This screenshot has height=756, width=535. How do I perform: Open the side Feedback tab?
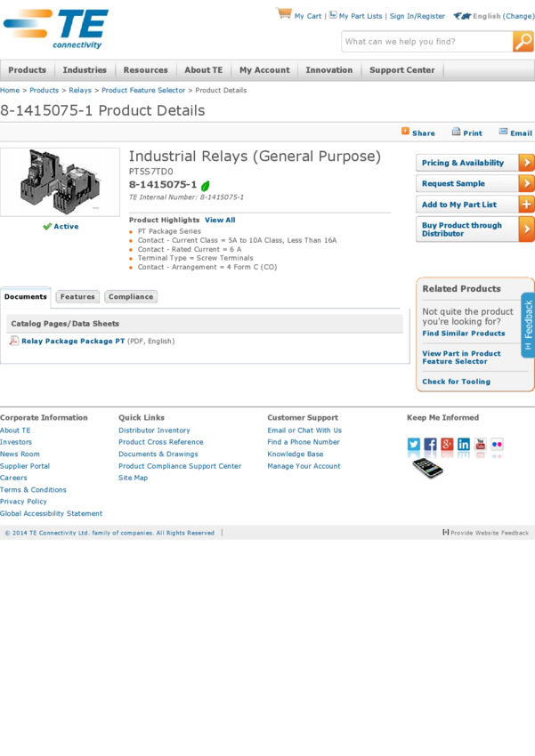pyautogui.click(x=528, y=325)
